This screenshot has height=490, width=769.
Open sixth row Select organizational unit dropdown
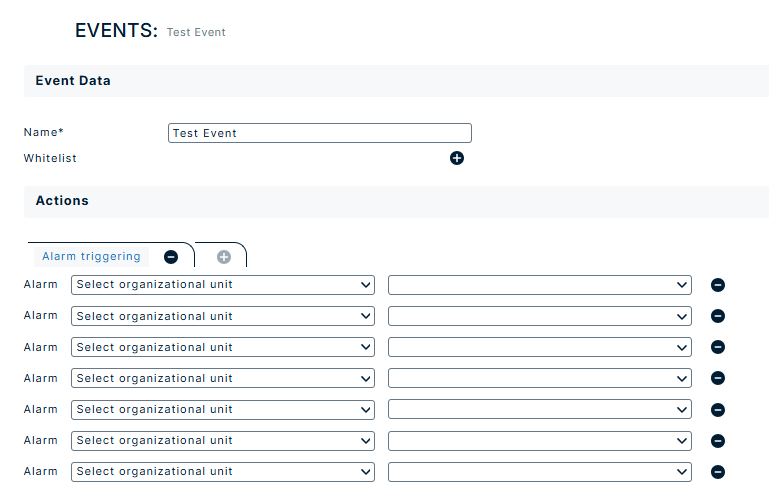(x=223, y=440)
